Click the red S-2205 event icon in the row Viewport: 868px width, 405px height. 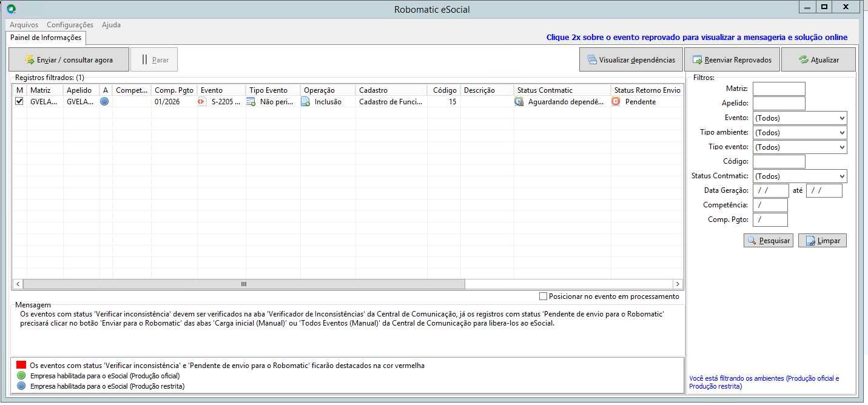[203, 102]
